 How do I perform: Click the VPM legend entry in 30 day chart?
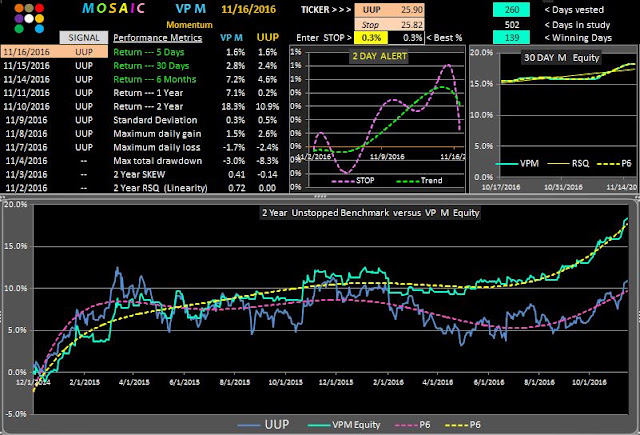click(x=517, y=164)
